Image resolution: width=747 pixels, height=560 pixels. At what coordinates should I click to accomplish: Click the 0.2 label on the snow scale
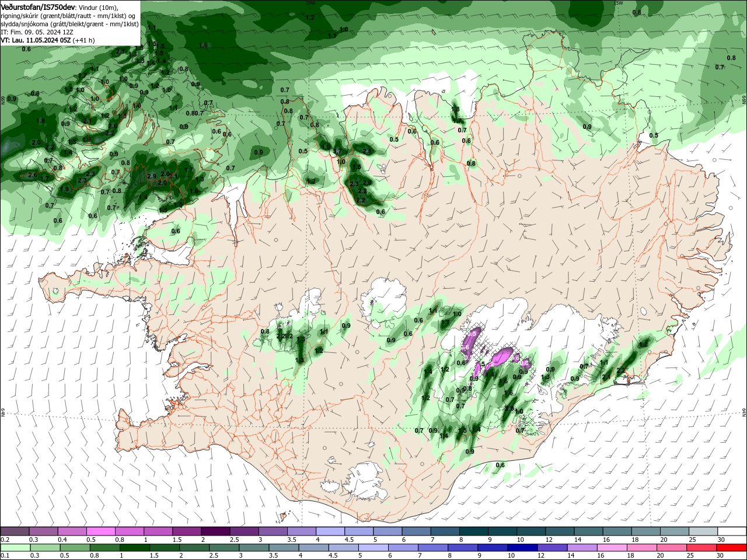pos(4,540)
